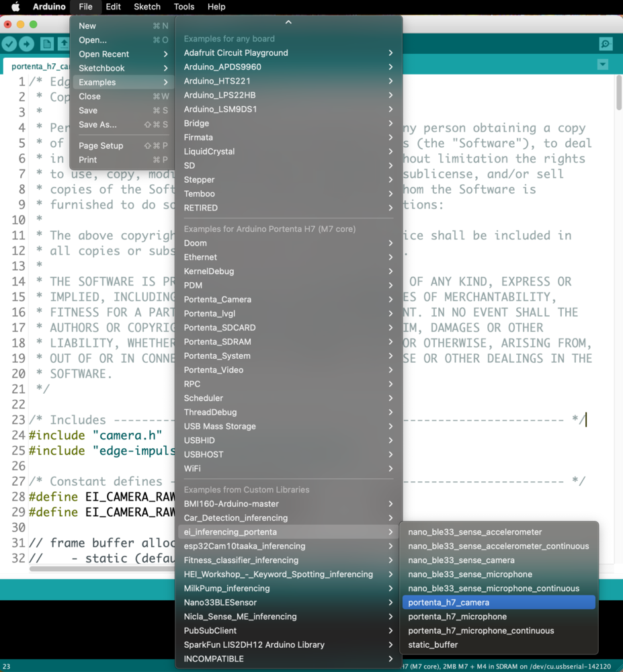Click the Verify checkmark toolbar icon
The width and height of the screenshot is (623, 672).
click(9, 44)
